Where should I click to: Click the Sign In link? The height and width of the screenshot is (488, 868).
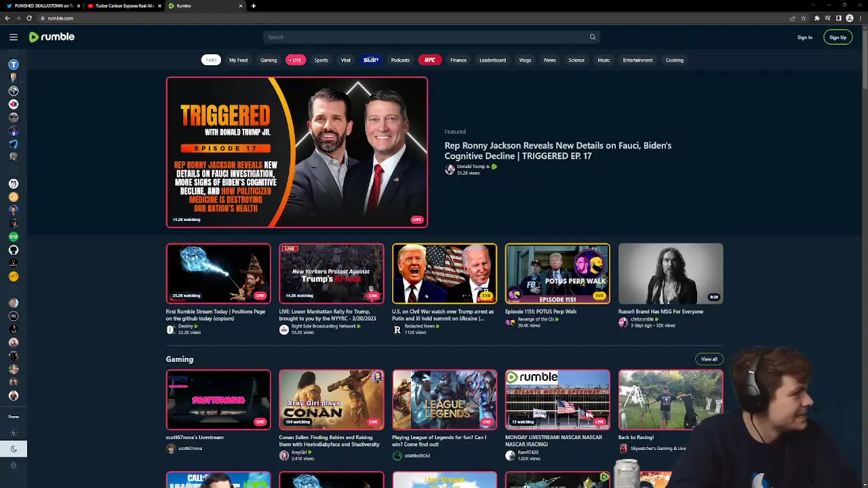coord(805,37)
